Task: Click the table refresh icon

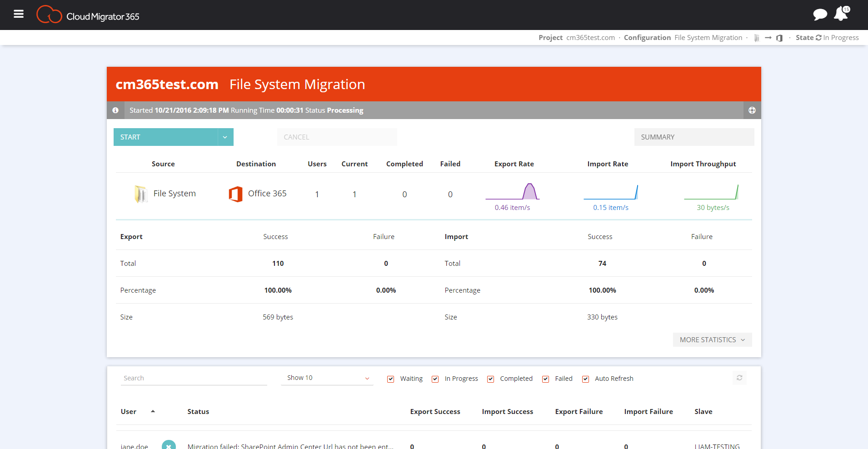Action: [x=739, y=378]
